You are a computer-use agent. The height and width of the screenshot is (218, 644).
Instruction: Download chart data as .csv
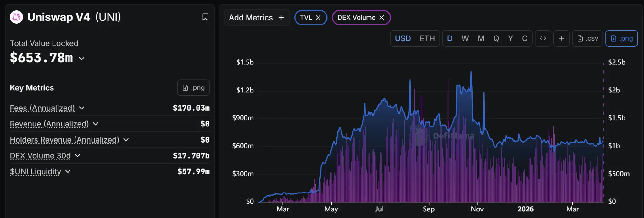[x=587, y=38]
